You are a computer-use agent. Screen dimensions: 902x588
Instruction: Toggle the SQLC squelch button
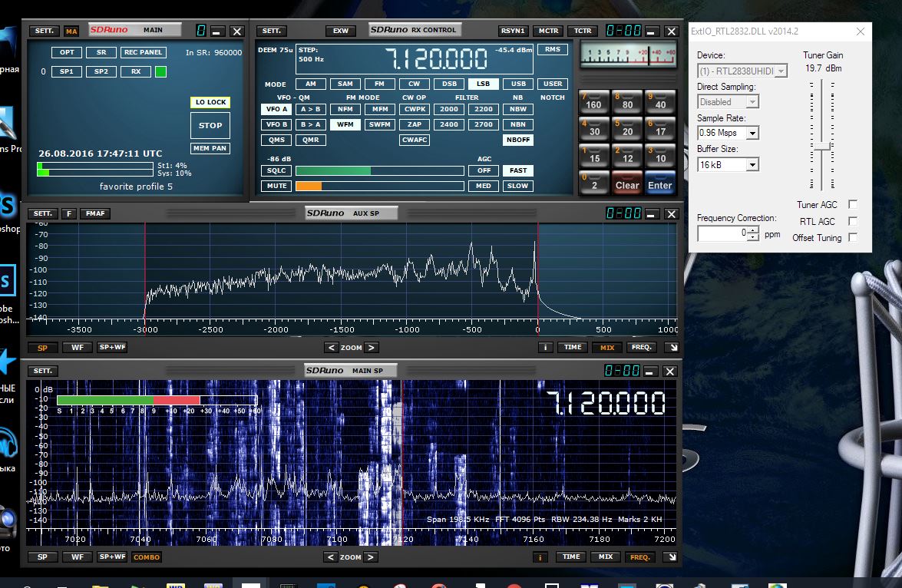276,170
